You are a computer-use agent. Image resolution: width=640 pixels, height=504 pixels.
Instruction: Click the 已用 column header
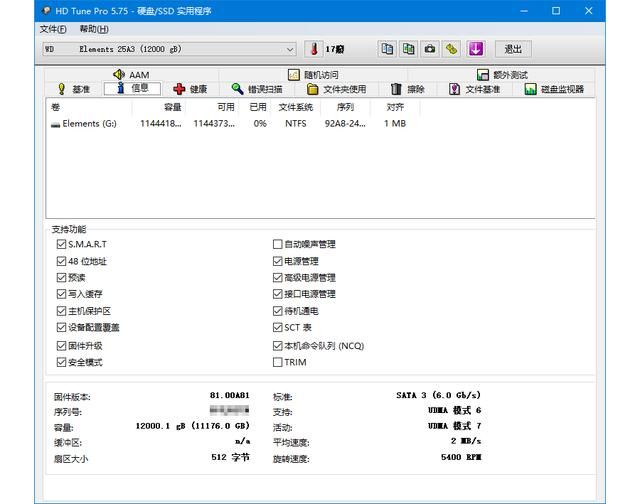[255, 107]
